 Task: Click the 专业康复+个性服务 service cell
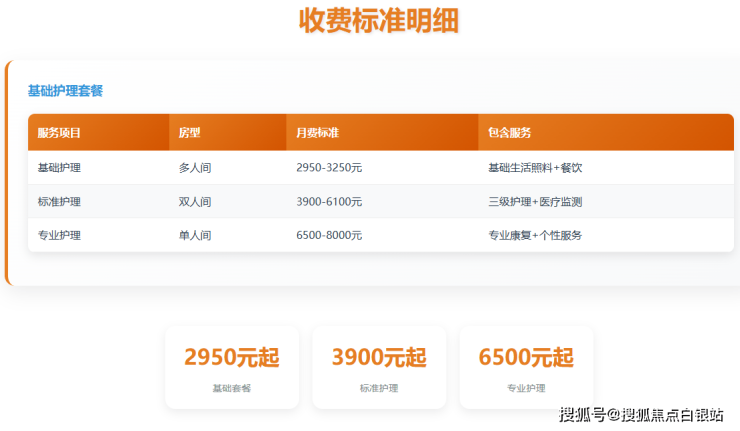pos(535,236)
